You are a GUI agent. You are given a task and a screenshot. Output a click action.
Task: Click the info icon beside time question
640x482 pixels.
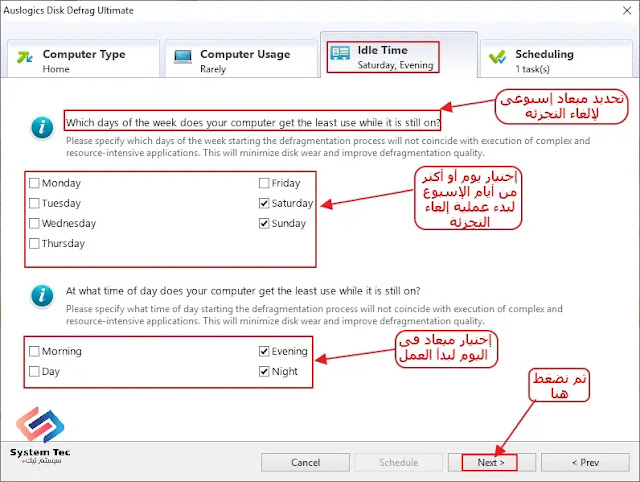[x=42, y=295]
